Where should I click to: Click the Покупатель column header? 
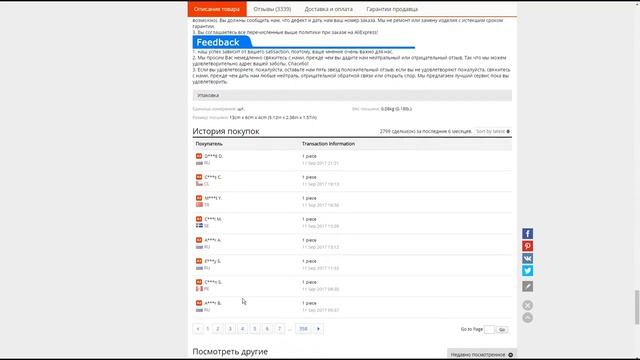click(x=209, y=144)
